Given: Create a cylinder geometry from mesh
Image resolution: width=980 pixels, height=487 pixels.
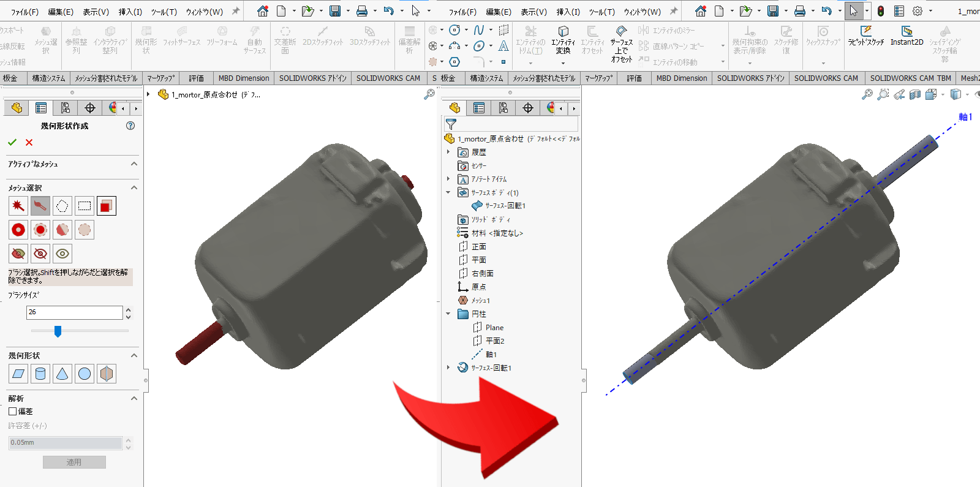Looking at the screenshot, I should (x=40, y=374).
